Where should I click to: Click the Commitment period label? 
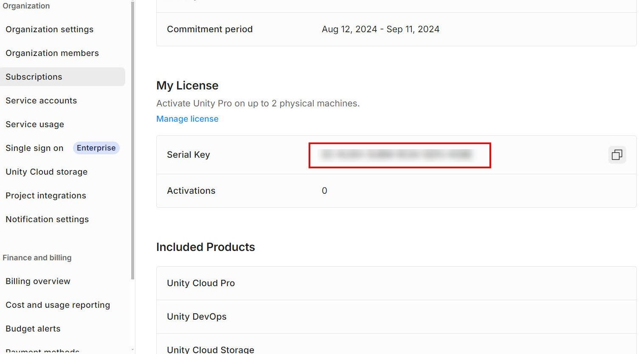[x=210, y=29]
